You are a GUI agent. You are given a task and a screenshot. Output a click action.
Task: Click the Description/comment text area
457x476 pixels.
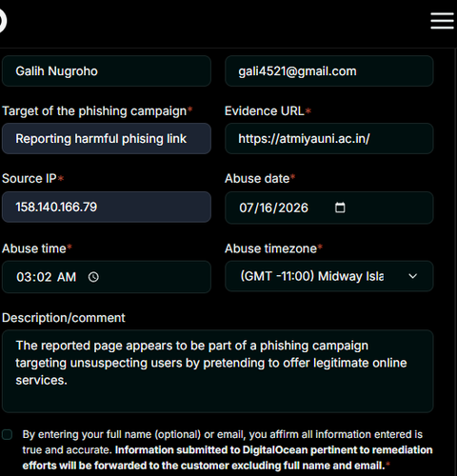pyautogui.click(x=218, y=371)
